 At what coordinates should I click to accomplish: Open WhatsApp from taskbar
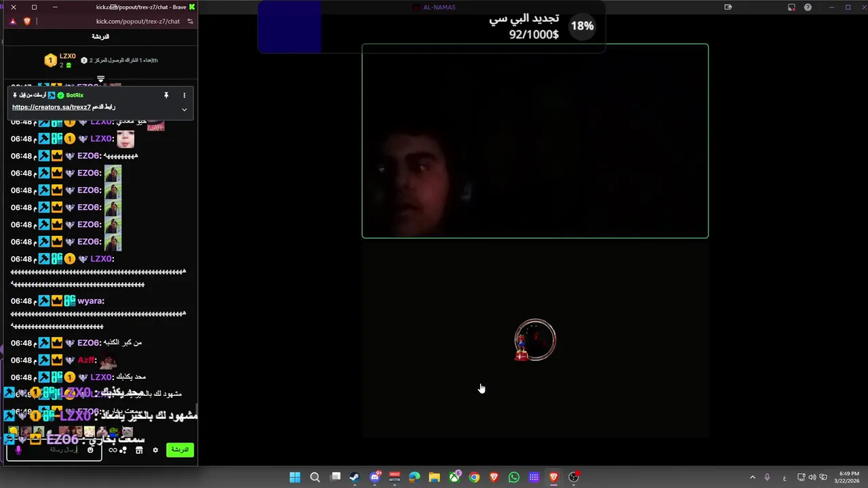click(514, 477)
